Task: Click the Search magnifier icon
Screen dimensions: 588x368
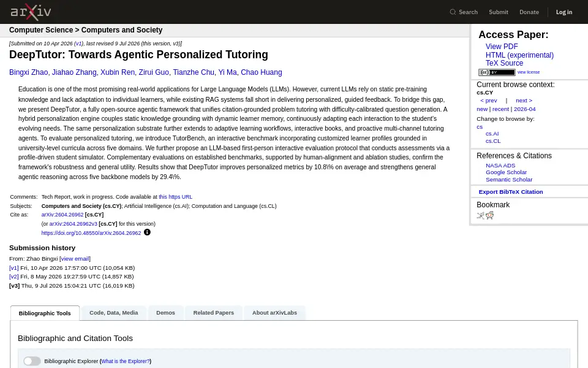Action: point(453,12)
